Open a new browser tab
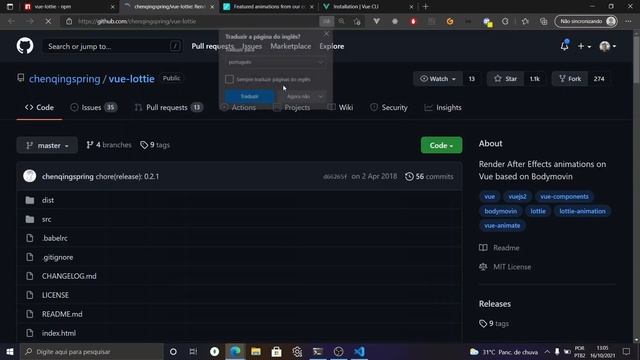This screenshot has height=360, width=640. (425, 7)
